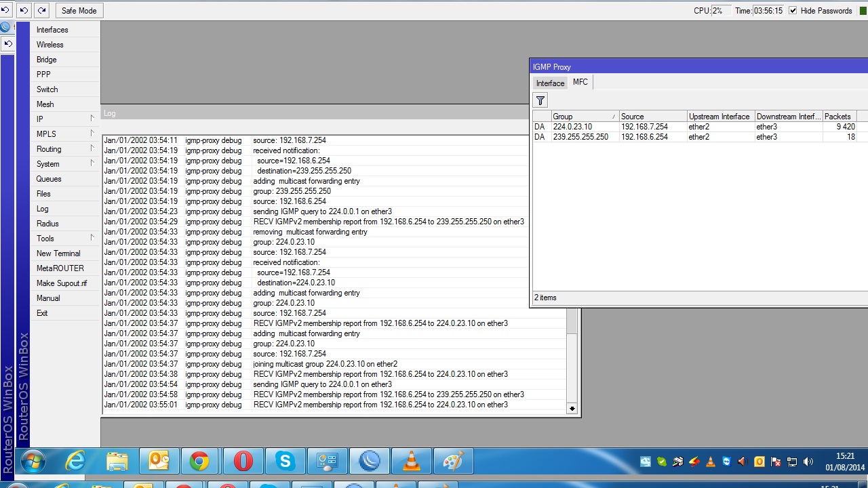The image size is (868, 488).
Task: Open the monitor-and-network taskbar icon beside Skype
Action: pos(327,462)
